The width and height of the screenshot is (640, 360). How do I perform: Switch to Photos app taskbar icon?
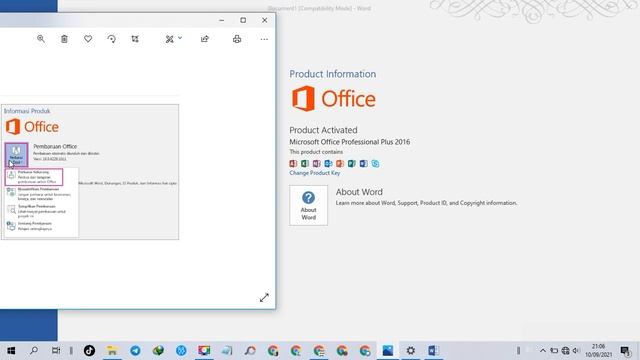point(388,351)
